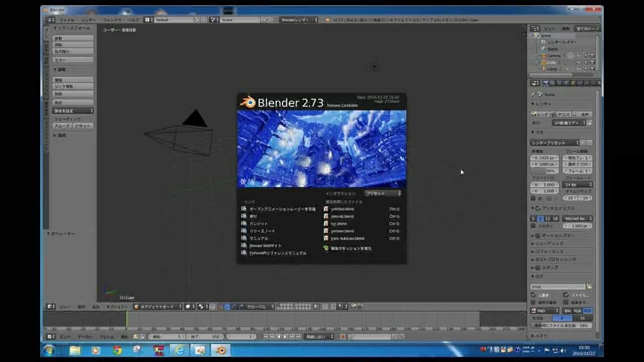Image resolution: width=644 pixels, height=362 pixels.
Task: Click the viewport shading sphere icon
Action: [x=190, y=306]
